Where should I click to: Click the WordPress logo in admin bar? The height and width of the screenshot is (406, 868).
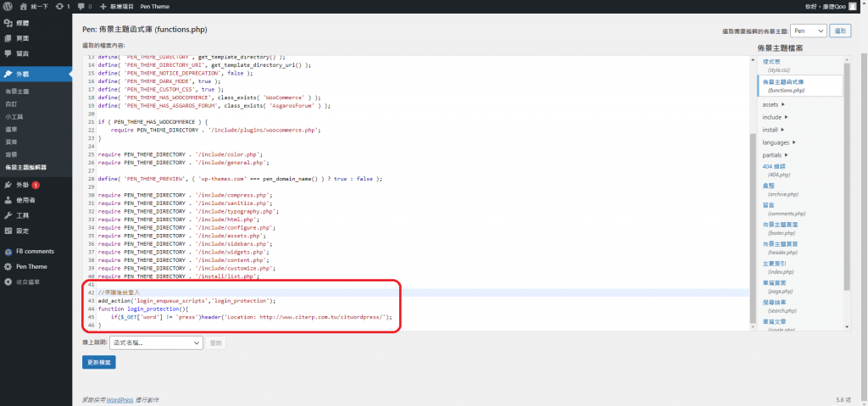tap(8, 6)
